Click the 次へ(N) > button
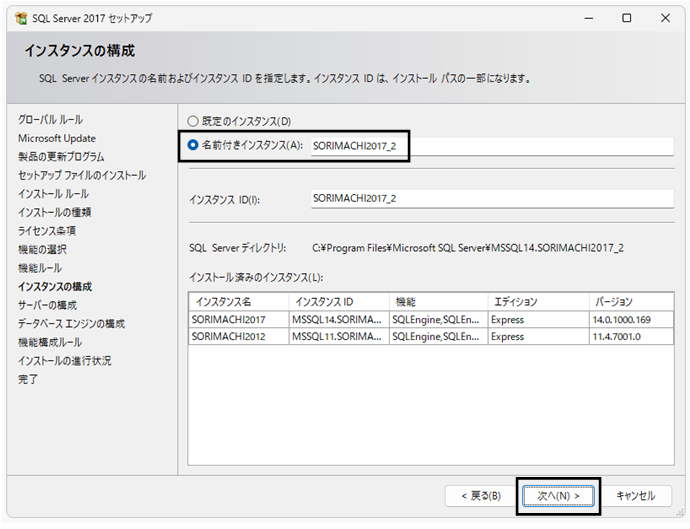This screenshot has height=529, width=690. tap(558, 496)
